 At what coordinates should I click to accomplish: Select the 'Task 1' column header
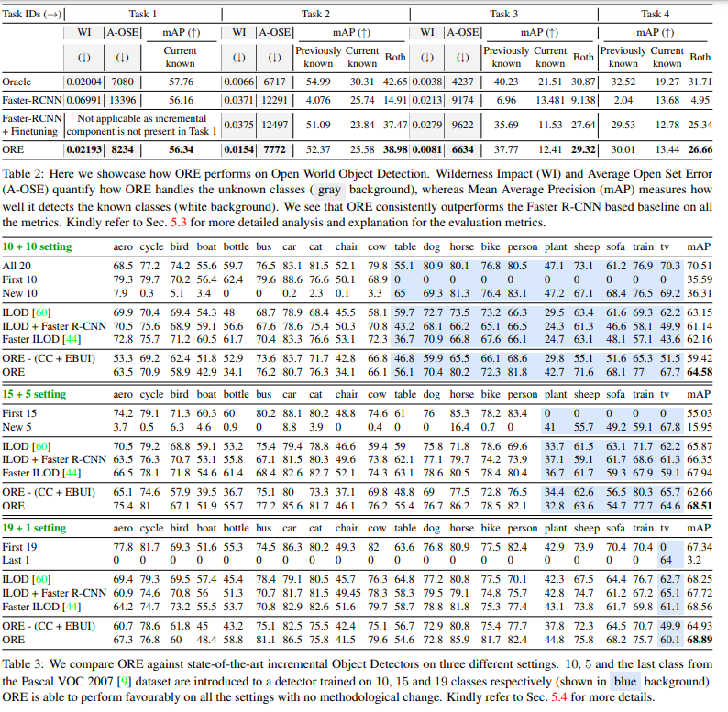[143, 14]
